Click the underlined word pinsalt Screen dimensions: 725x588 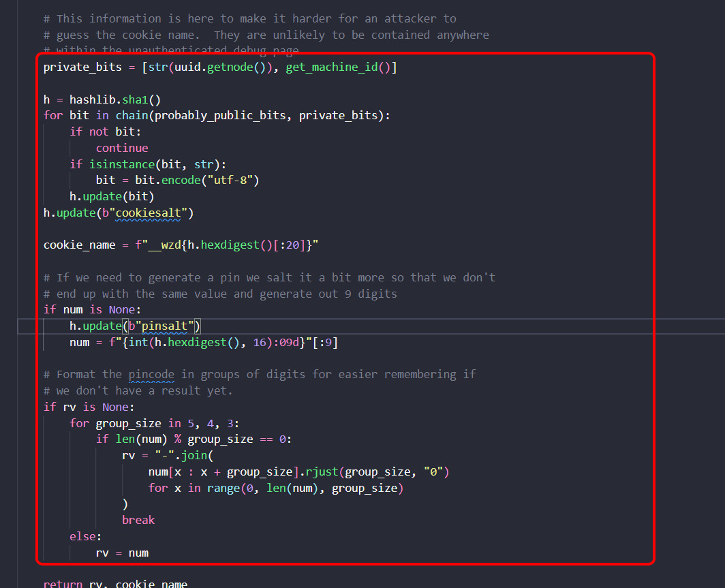point(164,326)
